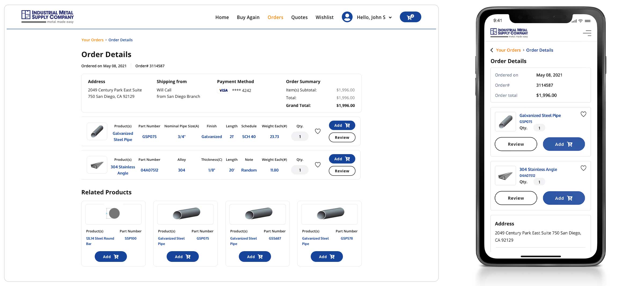
Task: Follow the Your Orders breadcrumb link
Action: tap(92, 40)
